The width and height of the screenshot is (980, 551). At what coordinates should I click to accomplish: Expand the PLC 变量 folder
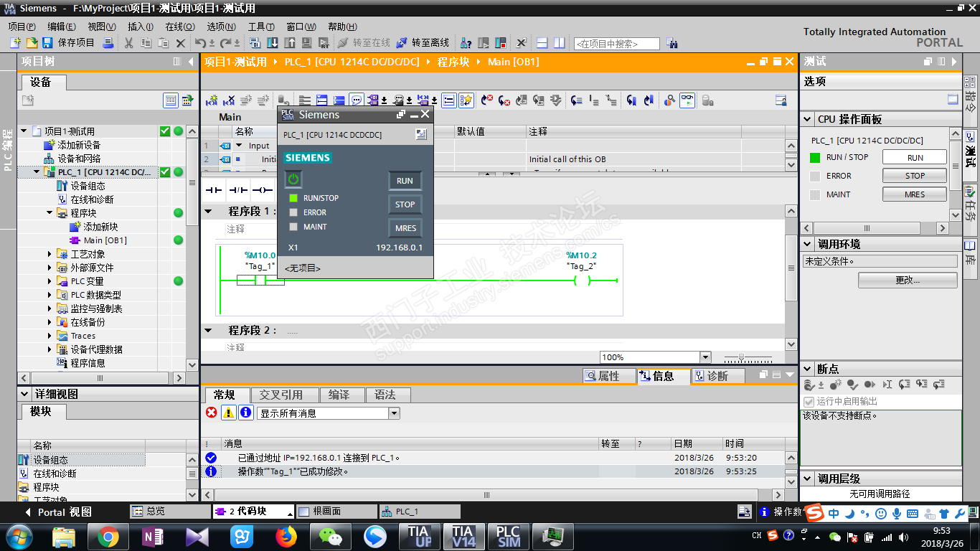point(50,281)
